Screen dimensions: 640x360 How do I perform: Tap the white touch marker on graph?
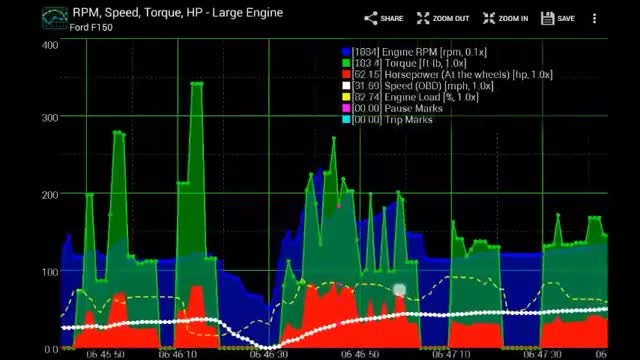click(x=399, y=290)
